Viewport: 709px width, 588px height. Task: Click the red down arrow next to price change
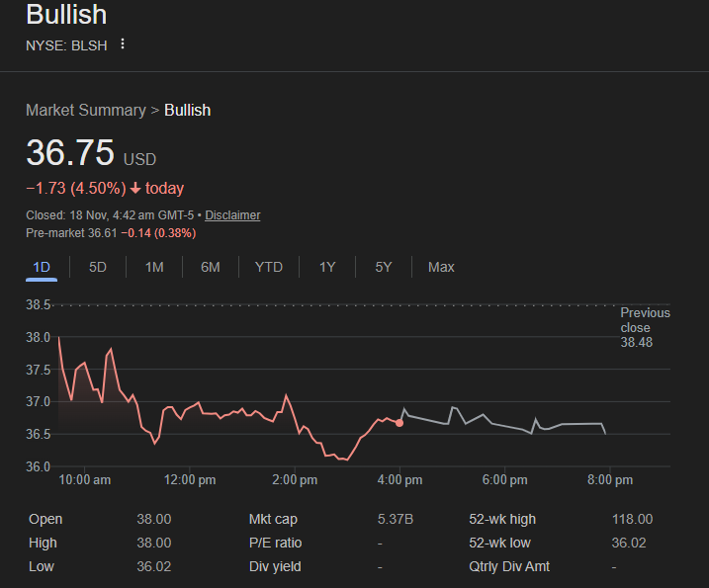[x=135, y=189]
